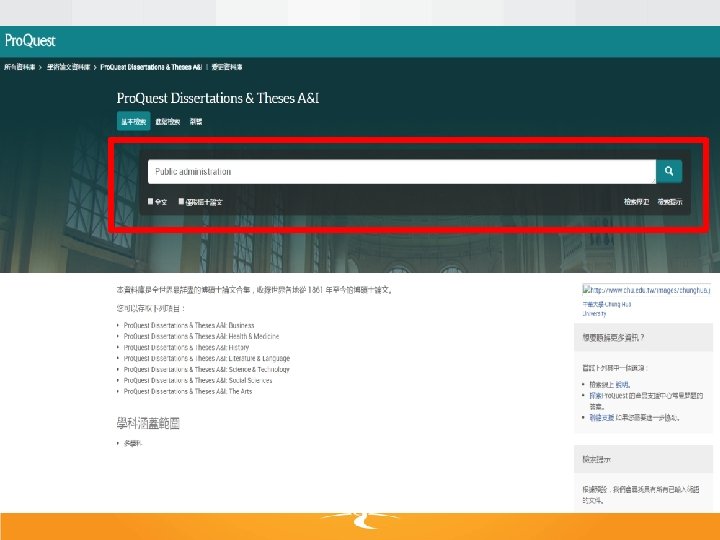Screen dimensions: 720x540
Task: Open the online help 說明 link
Action: coord(622,384)
